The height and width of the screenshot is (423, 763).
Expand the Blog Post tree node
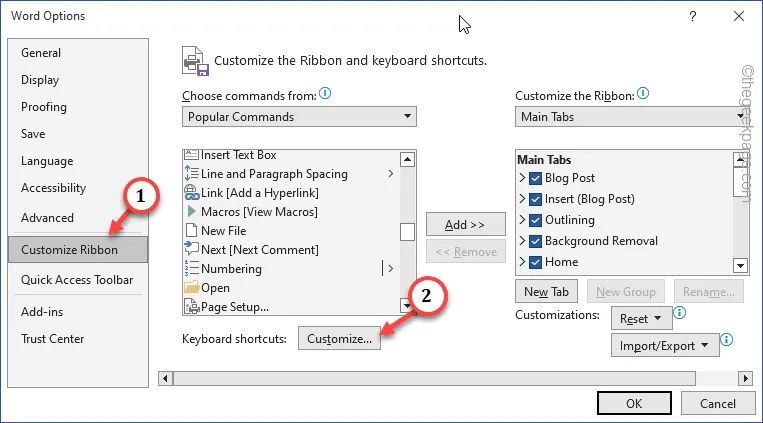[x=522, y=178]
